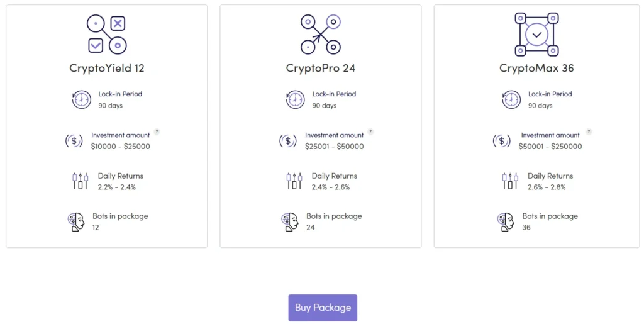This screenshot has height=324, width=644.
Task: Click the 2.4% - 2.6% Daily Returns text
Action: (331, 187)
